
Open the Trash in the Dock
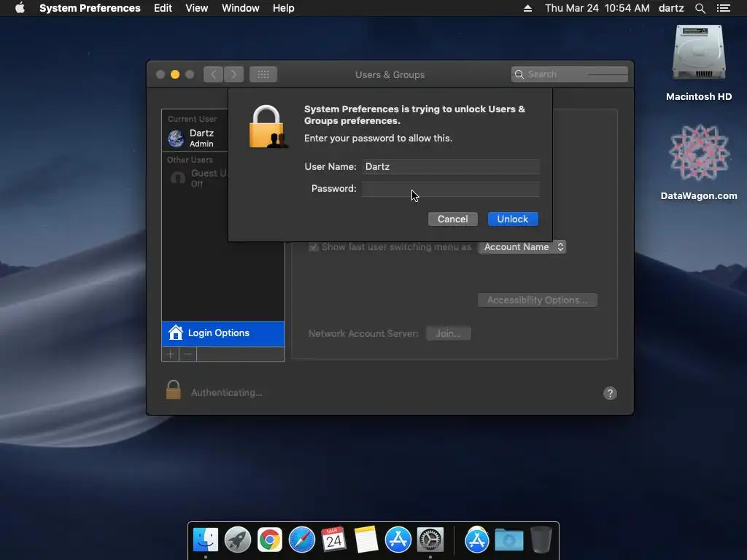(x=541, y=540)
